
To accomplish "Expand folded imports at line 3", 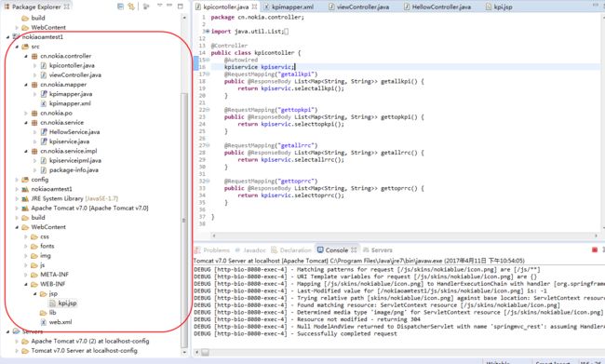I will point(208,32).
